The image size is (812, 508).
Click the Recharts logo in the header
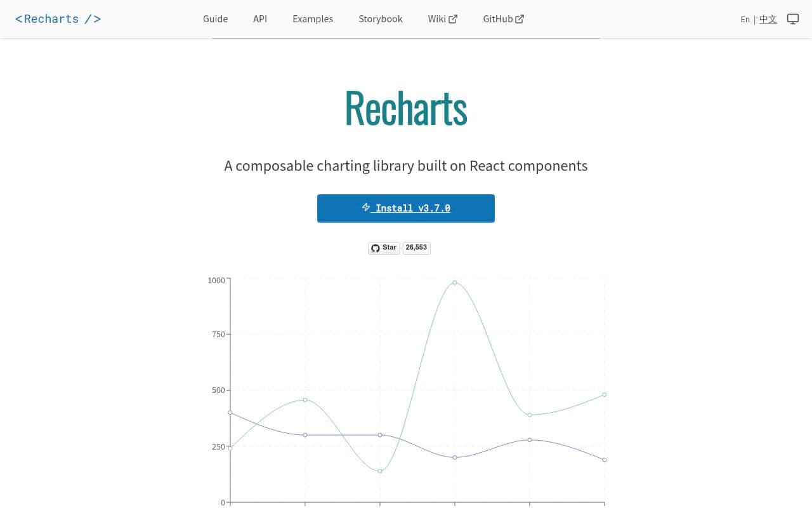pos(58,18)
